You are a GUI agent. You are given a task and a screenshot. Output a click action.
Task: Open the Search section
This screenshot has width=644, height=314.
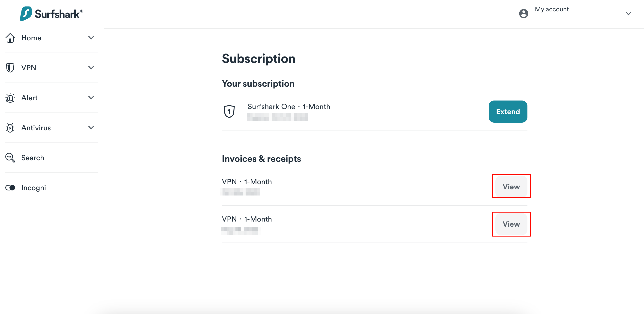tap(33, 157)
